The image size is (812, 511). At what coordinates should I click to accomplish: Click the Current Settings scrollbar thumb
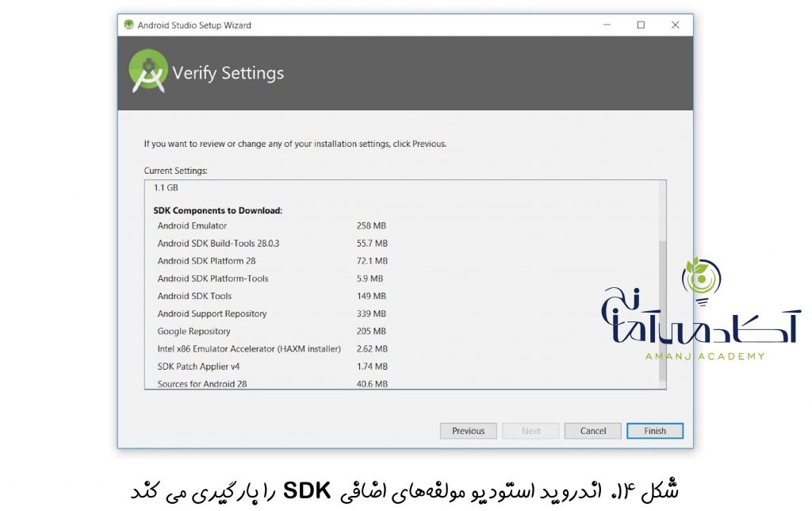[x=662, y=311]
